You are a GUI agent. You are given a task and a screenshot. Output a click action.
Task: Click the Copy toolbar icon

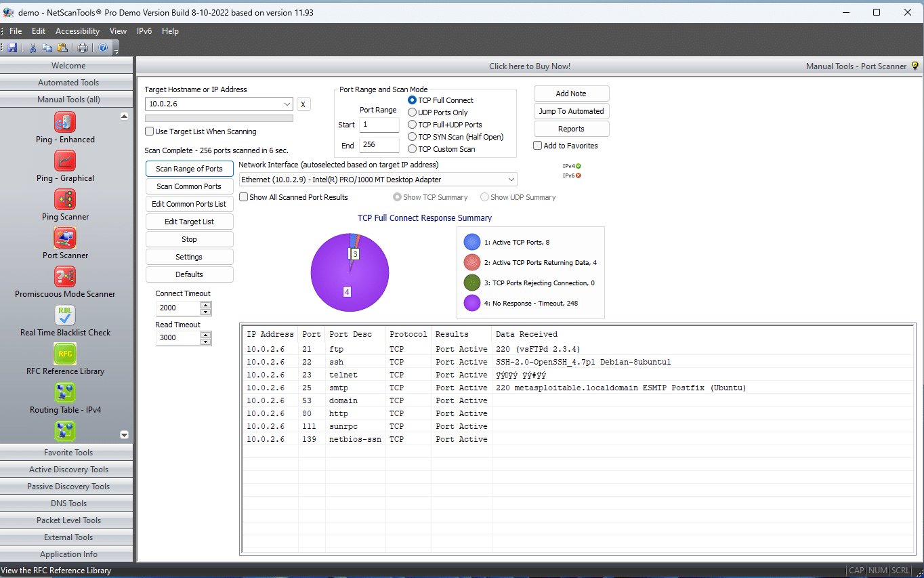coord(47,48)
